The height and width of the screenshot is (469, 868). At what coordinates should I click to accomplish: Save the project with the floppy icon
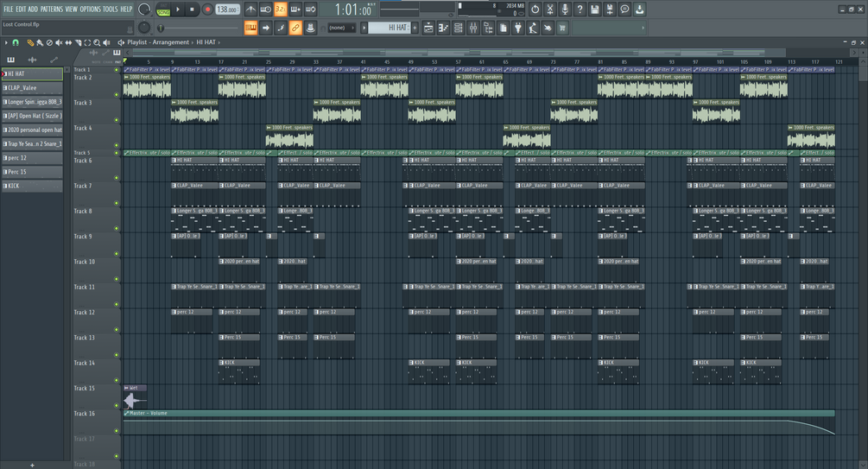594,10
